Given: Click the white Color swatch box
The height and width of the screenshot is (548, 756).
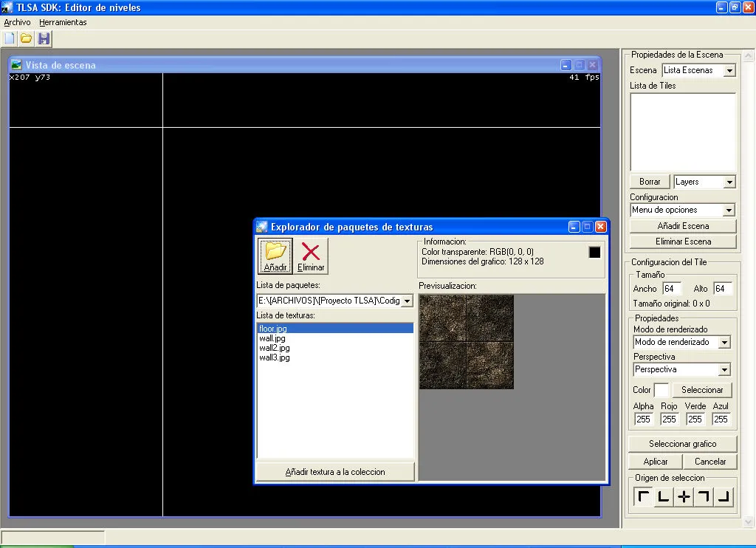Looking at the screenshot, I should (661, 390).
